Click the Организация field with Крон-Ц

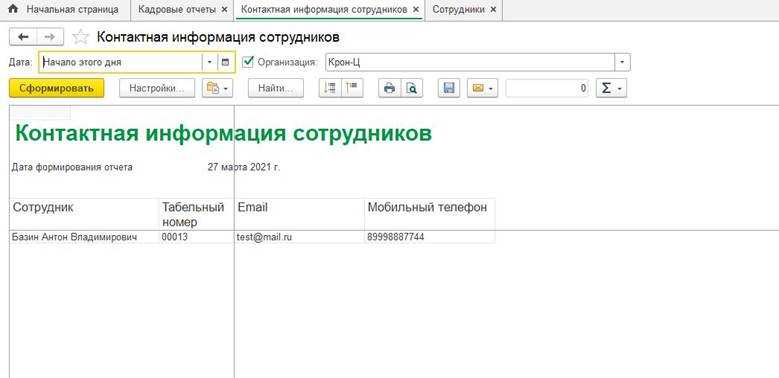[x=470, y=63]
